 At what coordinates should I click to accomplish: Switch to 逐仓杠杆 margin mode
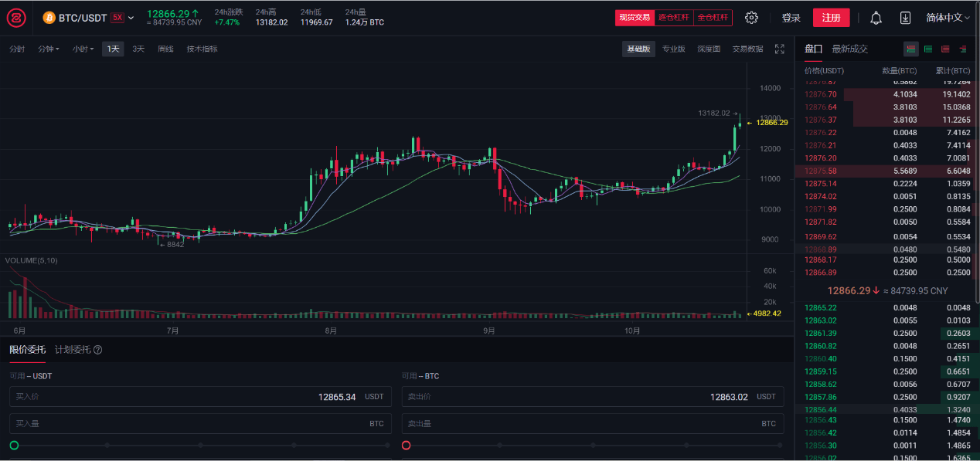coord(674,18)
